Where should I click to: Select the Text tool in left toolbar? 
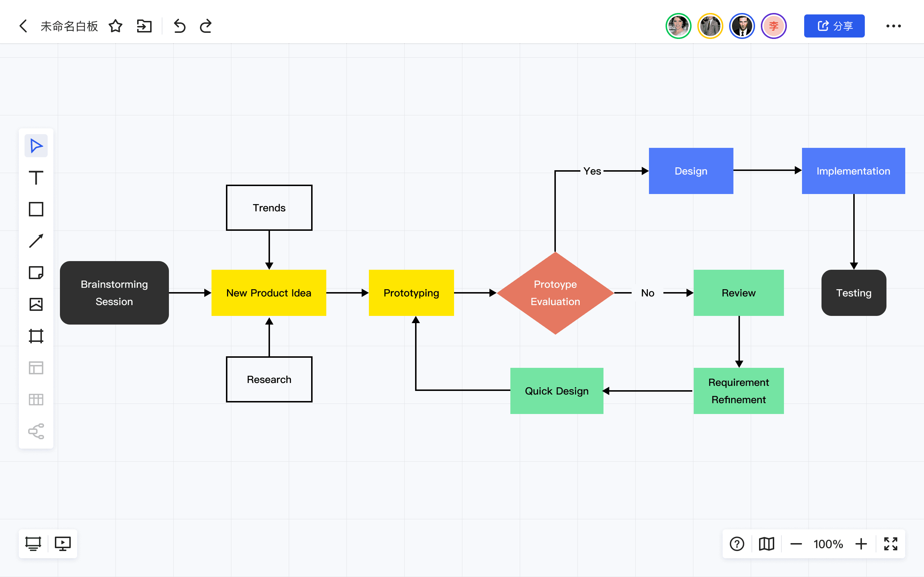coord(36,178)
